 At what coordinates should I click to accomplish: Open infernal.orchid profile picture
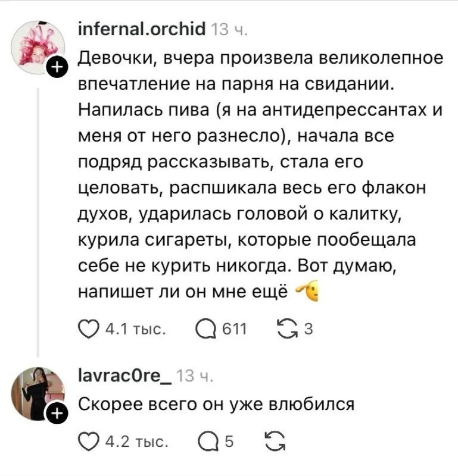[38, 46]
